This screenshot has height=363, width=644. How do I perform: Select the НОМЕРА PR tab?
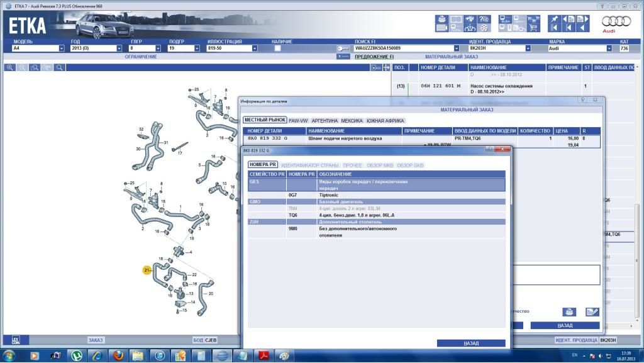[x=263, y=165]
